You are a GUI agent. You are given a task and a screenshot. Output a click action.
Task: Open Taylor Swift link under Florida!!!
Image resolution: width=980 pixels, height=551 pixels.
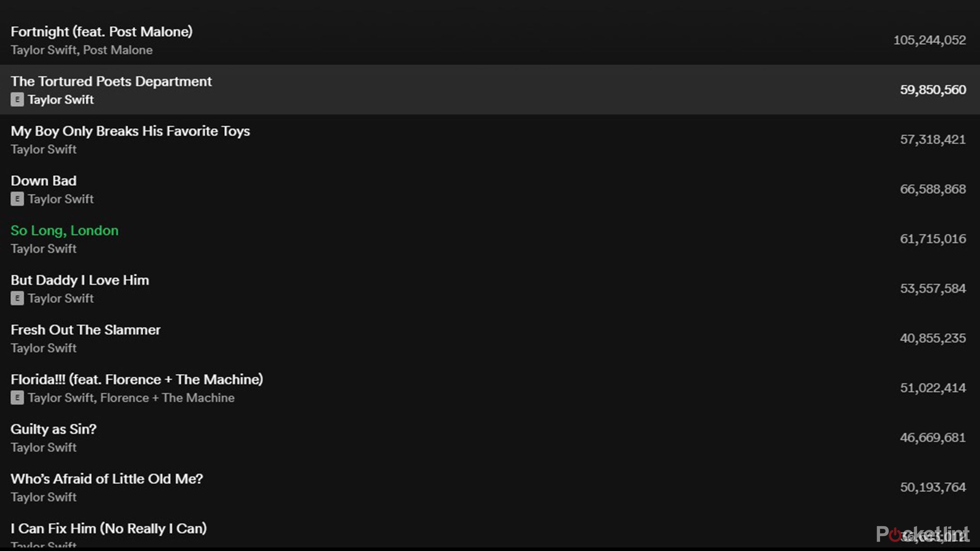[60, 398]
